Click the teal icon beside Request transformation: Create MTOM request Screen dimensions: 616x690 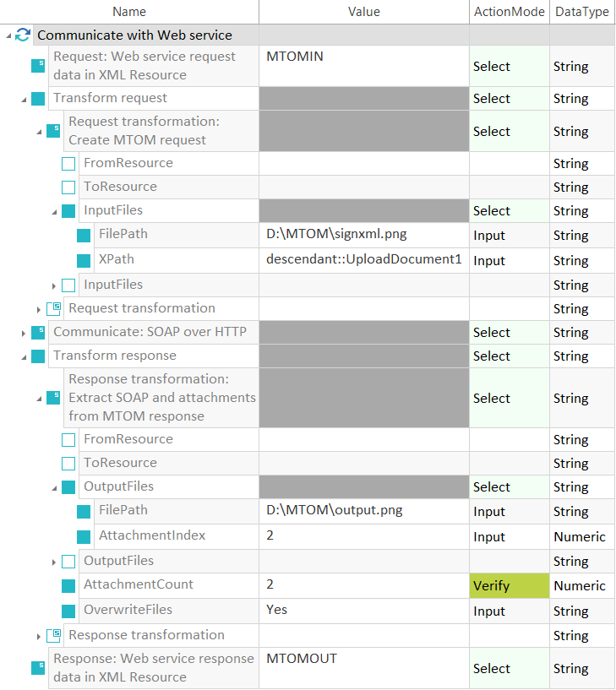(53, 131)
